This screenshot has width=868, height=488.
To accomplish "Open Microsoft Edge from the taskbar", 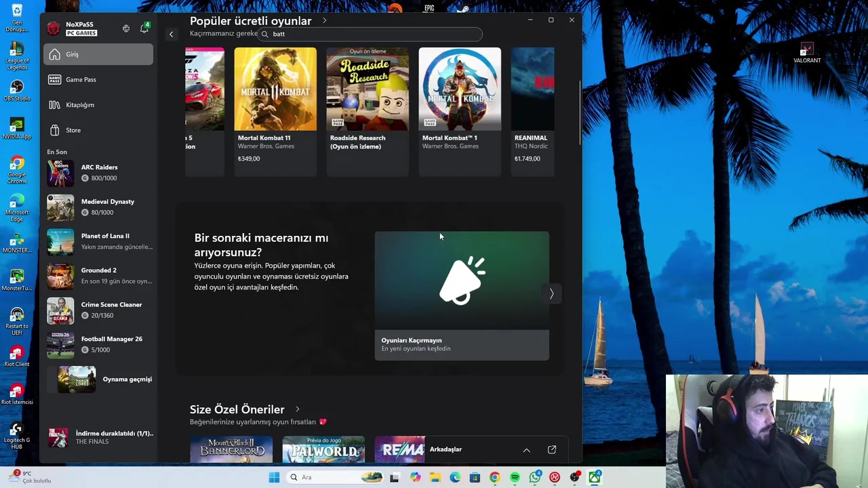I will tap(455, 477).
